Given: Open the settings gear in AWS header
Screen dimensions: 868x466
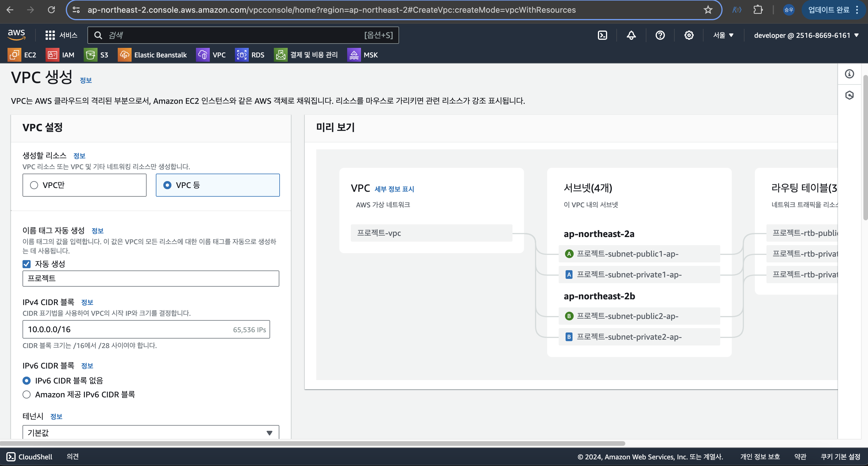Looking at the screenshot, I should 689,35.
